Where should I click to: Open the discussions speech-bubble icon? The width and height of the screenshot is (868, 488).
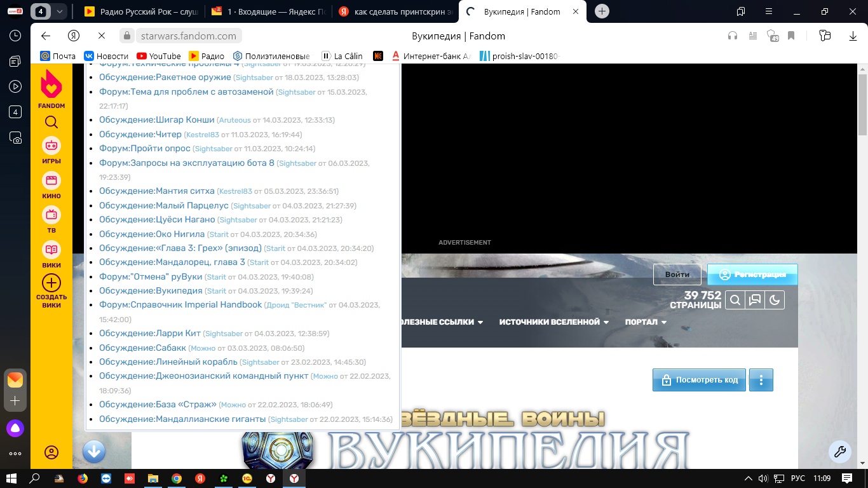[755, 300]
